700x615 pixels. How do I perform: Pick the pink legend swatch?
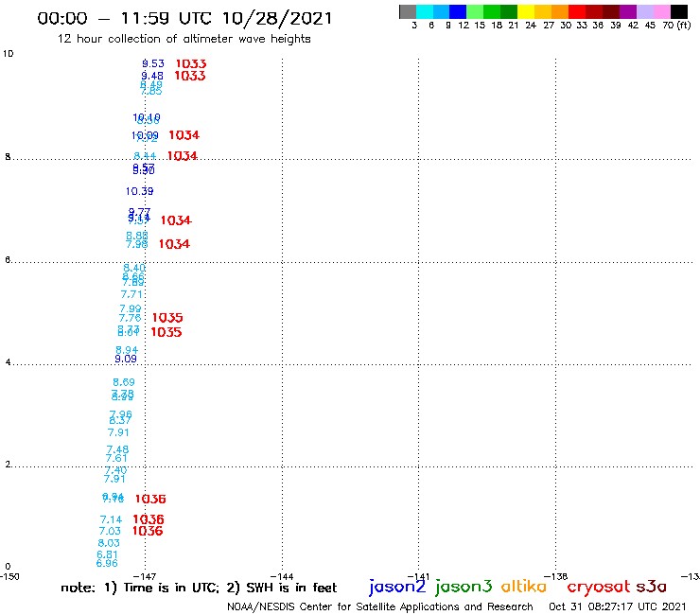[x=661, y=11]
